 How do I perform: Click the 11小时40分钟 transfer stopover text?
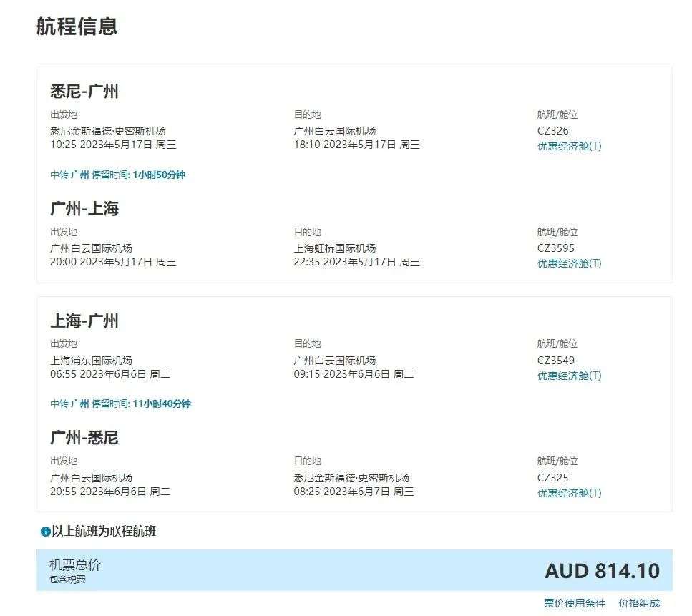point(161,404)
